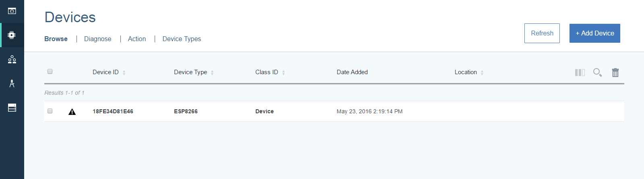The height and width of the screenshot is (179, 644).
Task: Sort by Device Type arrows
Action: point(212,73)
